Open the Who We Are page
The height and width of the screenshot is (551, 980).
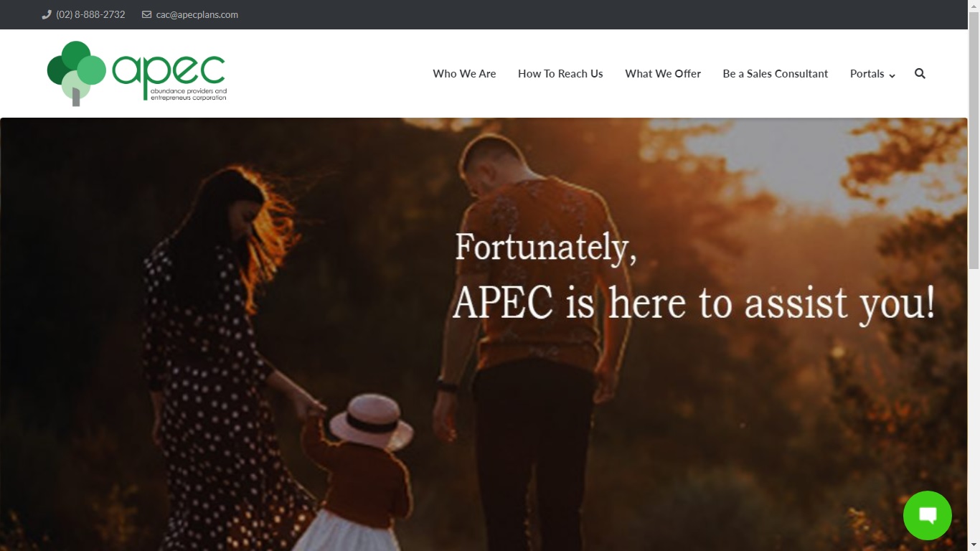coord(464,73)
